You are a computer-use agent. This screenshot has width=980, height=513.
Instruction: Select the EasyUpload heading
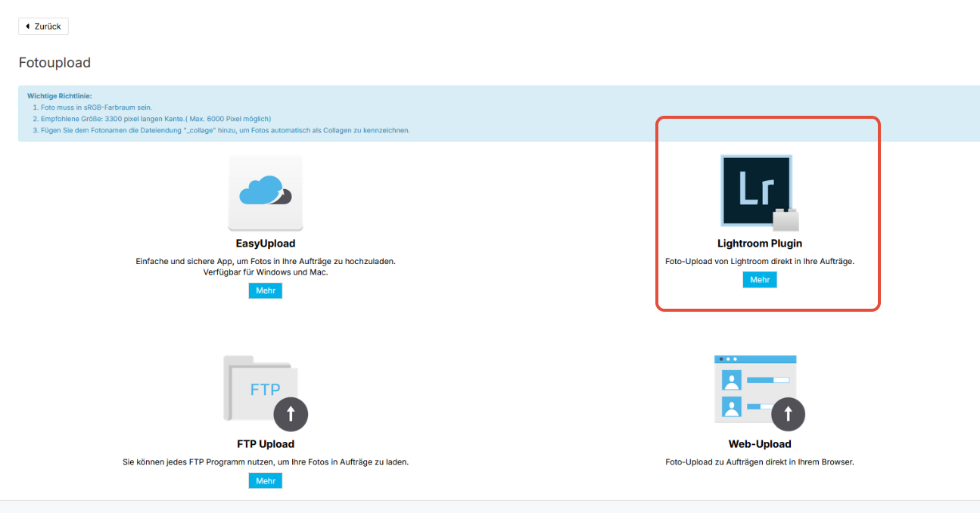(266, 244)
